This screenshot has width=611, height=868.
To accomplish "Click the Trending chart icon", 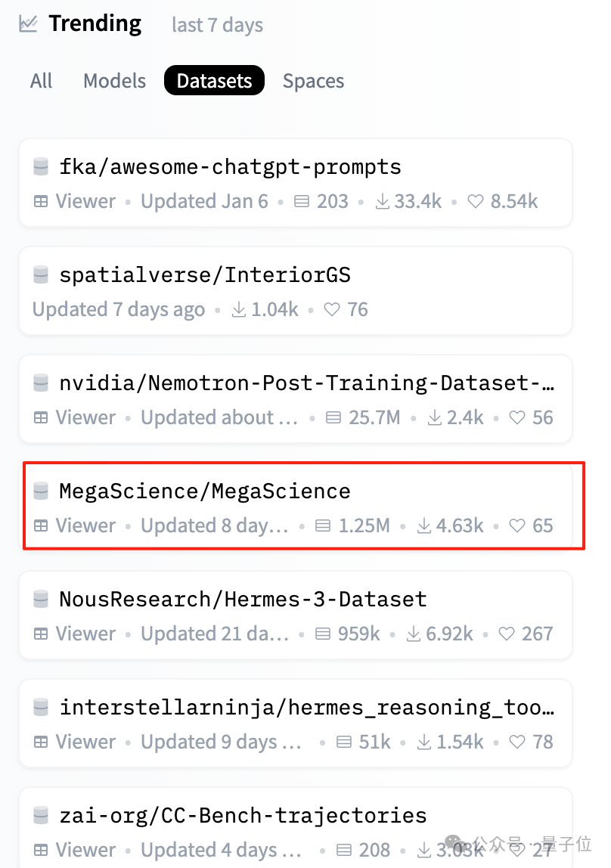I will [x=28, y=23].
